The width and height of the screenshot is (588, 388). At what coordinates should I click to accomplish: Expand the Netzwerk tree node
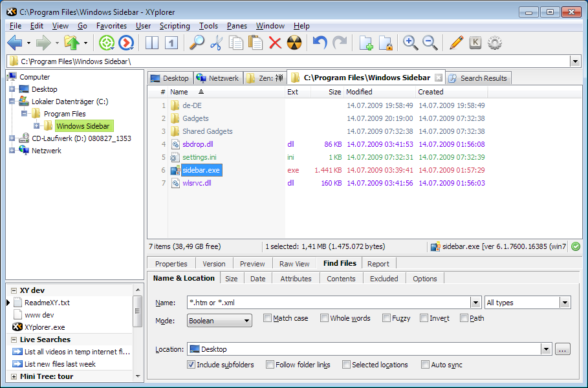[x=12, y=151]
